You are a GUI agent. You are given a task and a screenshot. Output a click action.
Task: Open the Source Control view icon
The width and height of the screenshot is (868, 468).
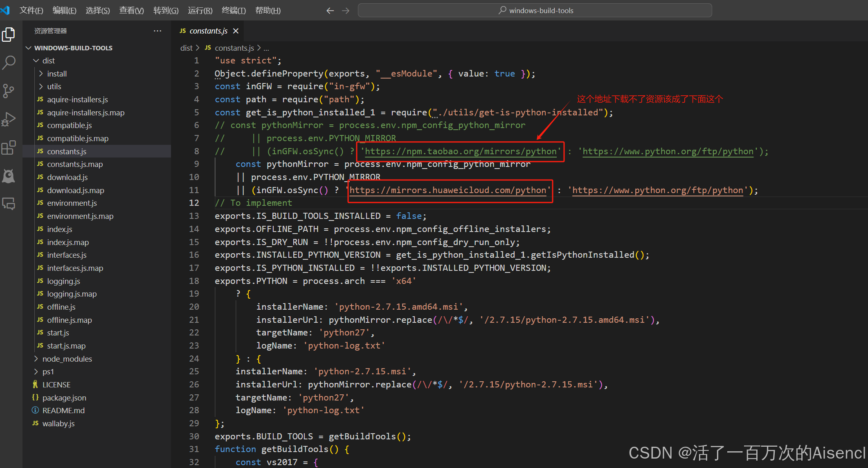9,91
